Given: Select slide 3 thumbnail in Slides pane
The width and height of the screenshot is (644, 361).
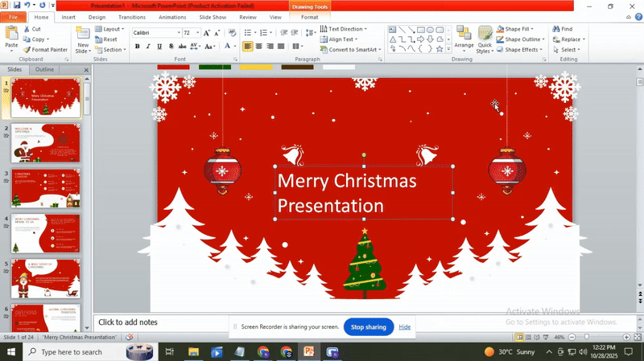Looking at the screenshot, I should [46, 187].
